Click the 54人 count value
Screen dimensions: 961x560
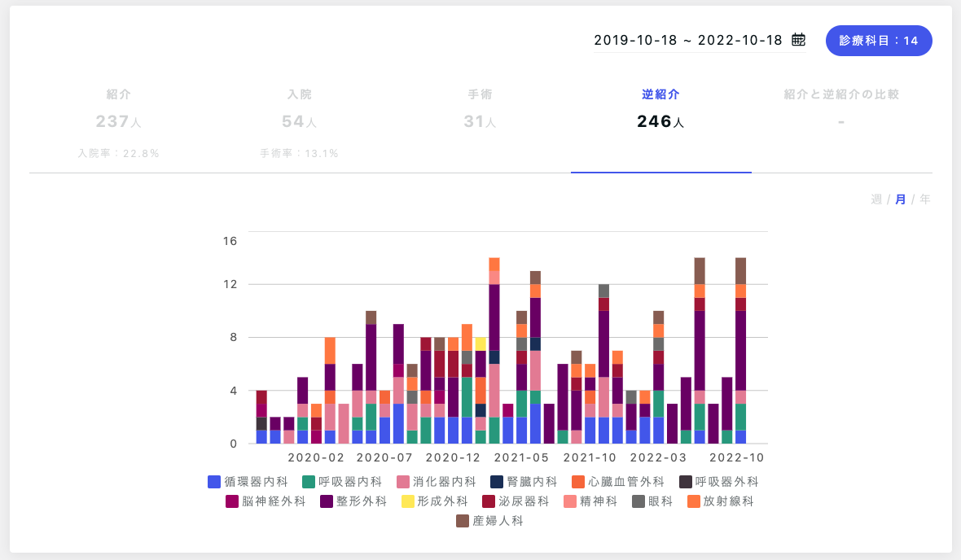tap(299, 121)
